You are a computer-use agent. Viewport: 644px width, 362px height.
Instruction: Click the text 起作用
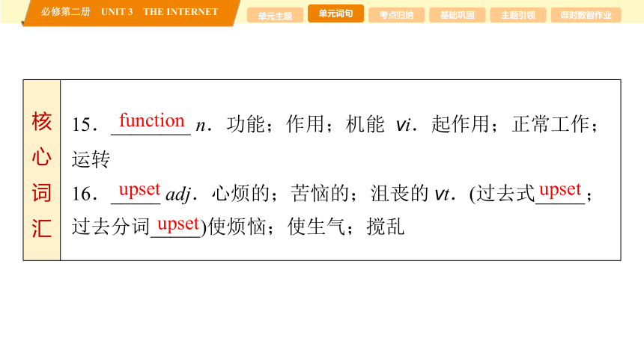[x=460, y=124]
